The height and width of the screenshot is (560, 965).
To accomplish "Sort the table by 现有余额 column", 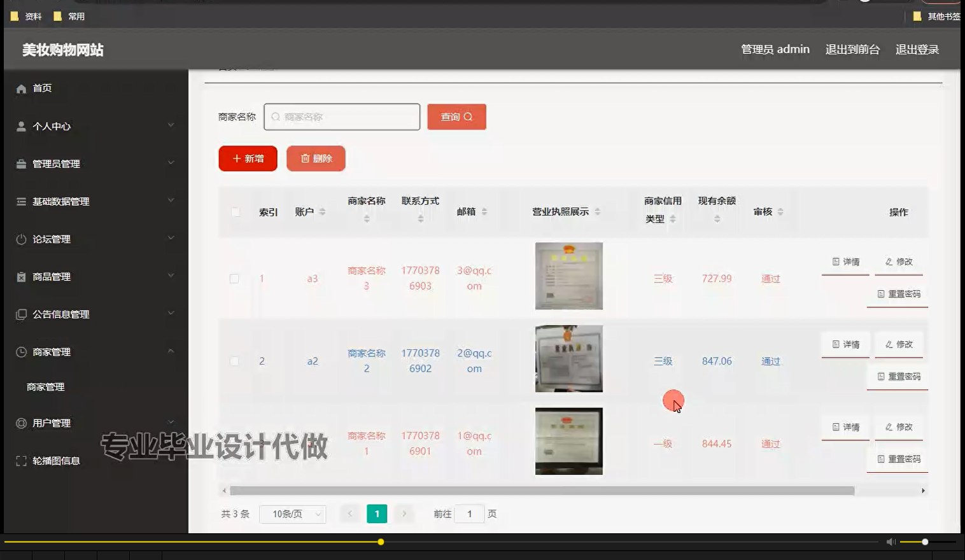I will click(x=717, y=219).
